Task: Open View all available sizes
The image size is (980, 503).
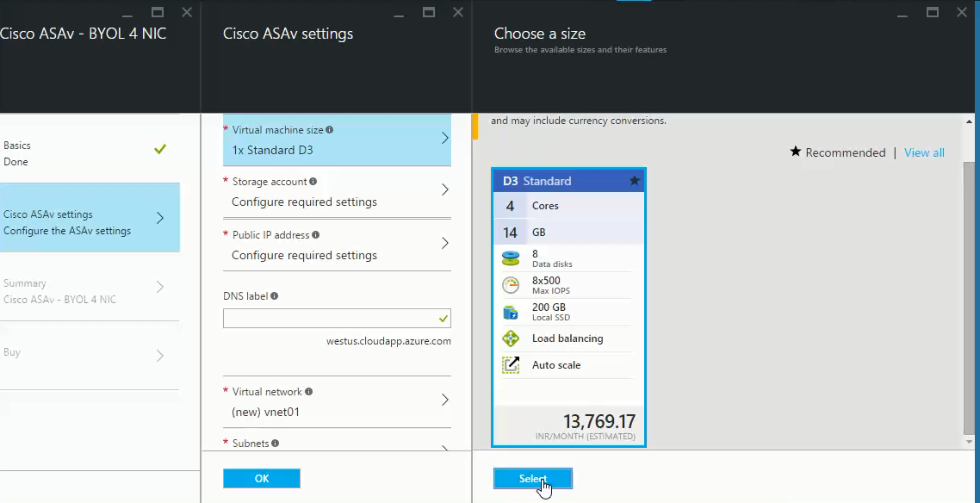Action: pos(924,152)
